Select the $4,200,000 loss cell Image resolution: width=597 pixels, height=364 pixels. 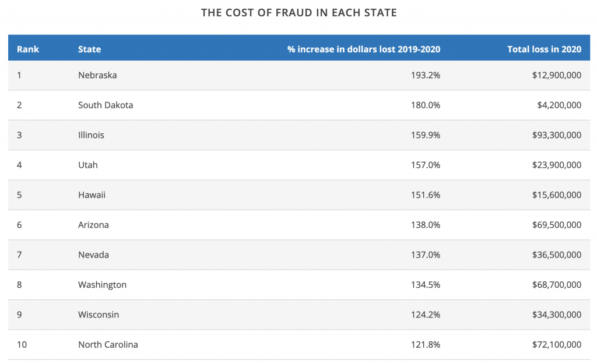point(559,105)
